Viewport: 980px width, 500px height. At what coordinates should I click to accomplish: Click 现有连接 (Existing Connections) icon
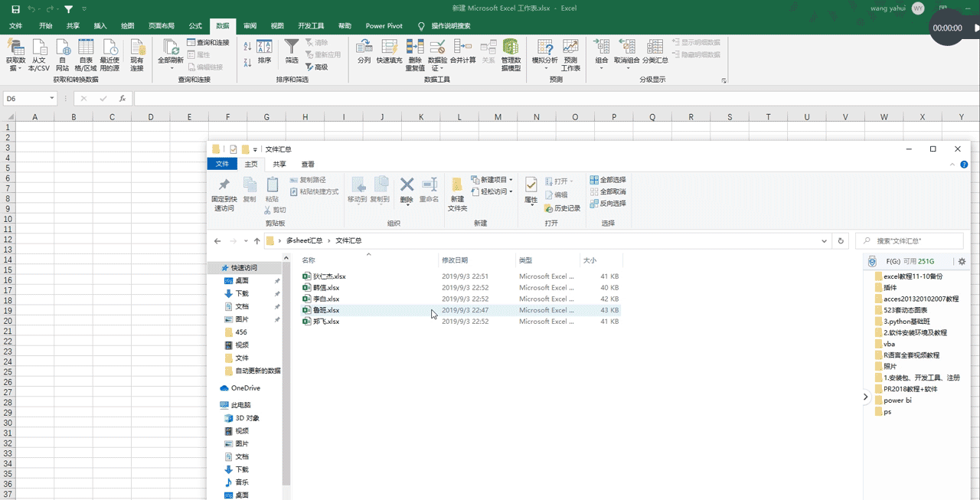137,55
